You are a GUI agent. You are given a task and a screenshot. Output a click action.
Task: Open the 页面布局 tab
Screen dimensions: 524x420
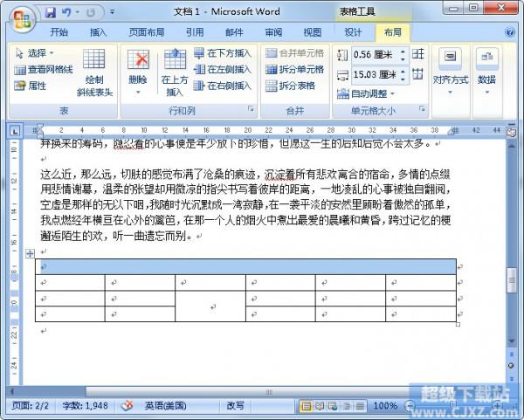click(147, 32)
